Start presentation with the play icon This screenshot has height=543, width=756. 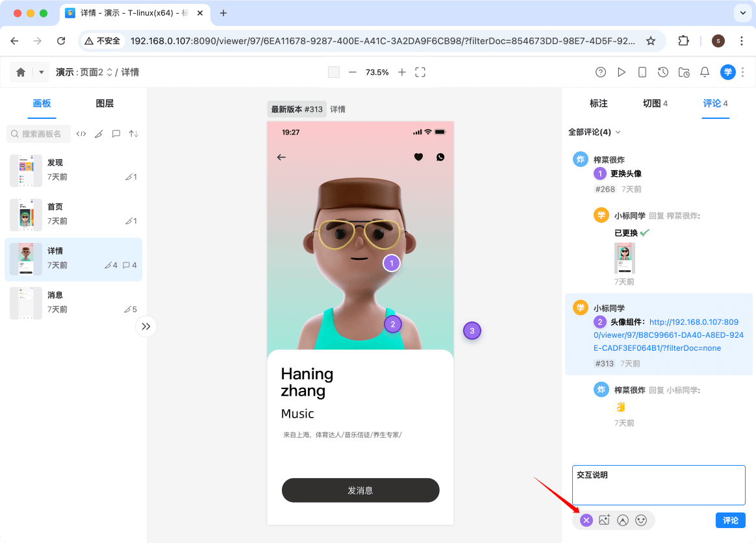pyautogui.click(x=621, y=72)
